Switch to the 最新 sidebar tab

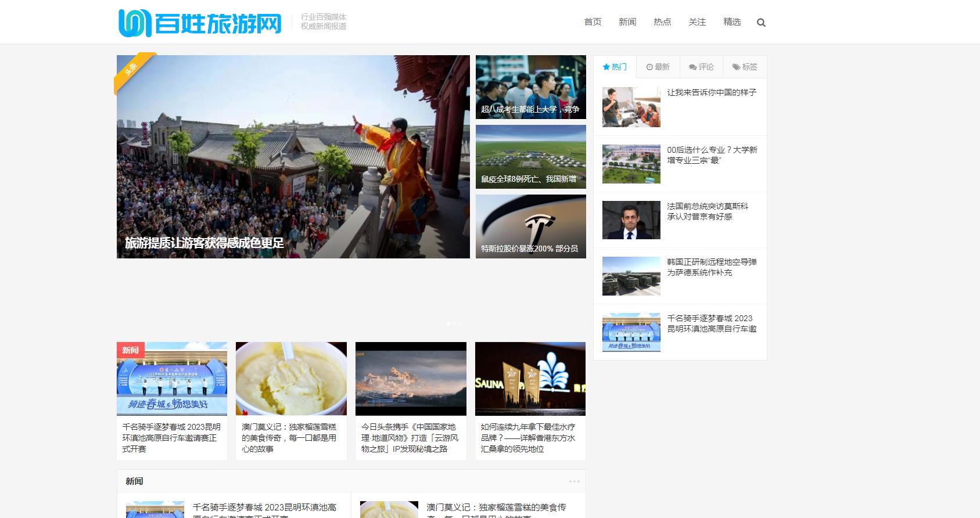(658, 67)
